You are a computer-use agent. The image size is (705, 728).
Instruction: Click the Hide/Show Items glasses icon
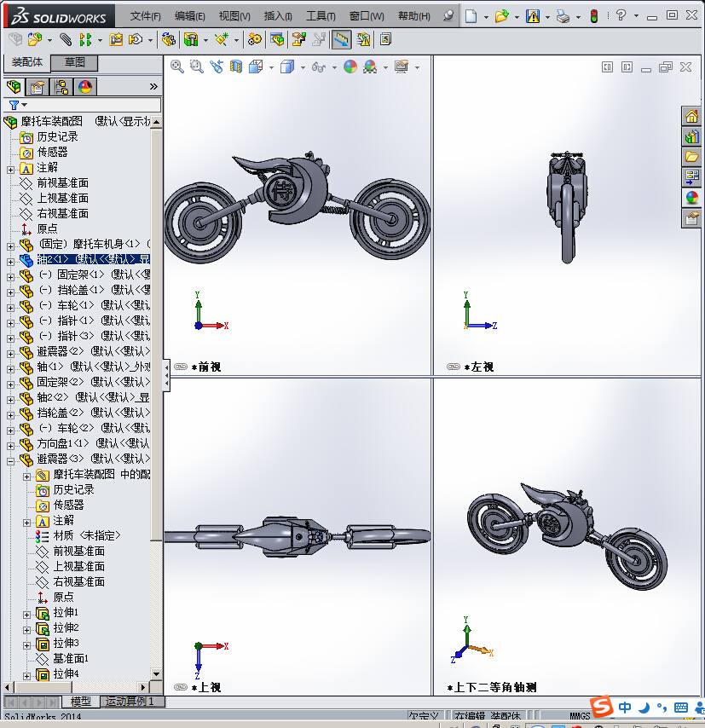[319, 67]
